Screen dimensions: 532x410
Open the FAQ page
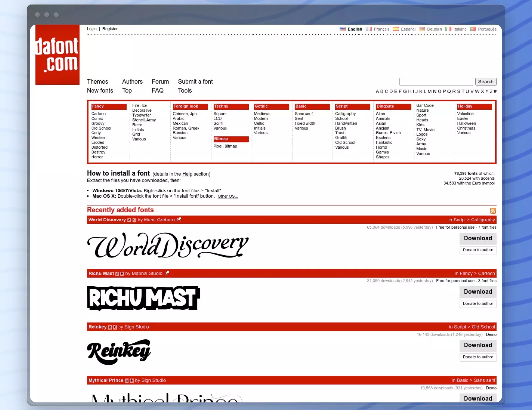coord(158,91)
